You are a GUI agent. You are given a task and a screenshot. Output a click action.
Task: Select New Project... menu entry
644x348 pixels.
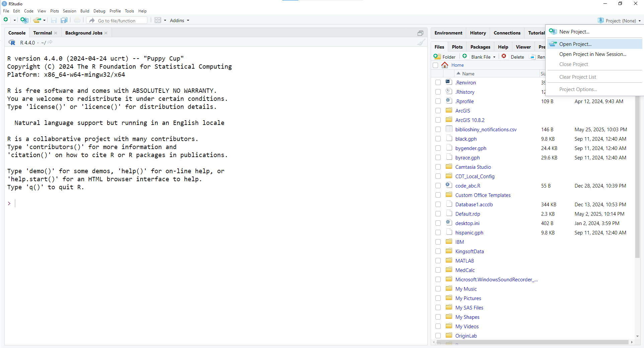tap(594, 32)
